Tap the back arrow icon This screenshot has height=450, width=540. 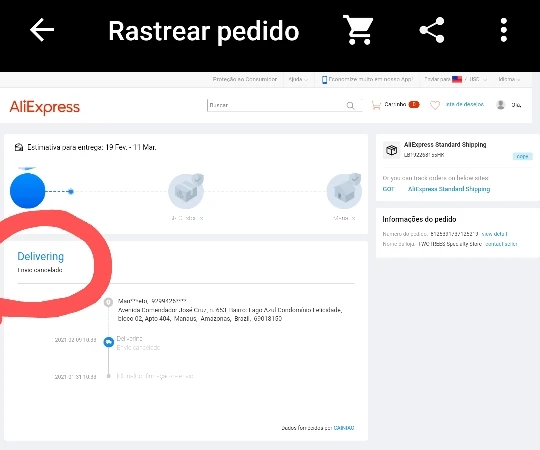[42, 30]
